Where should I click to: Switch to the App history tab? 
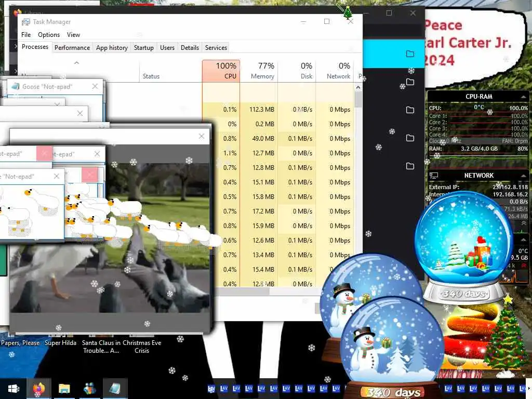point(112,47)
